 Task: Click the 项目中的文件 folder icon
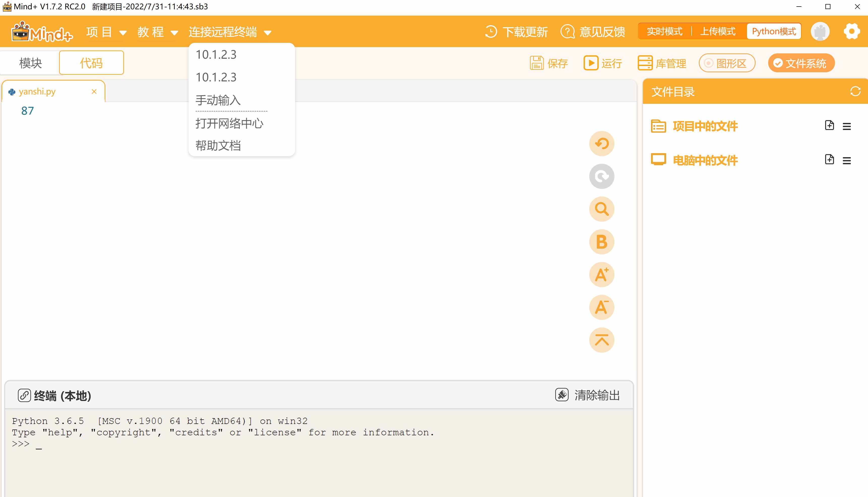[x=658, y=126]
